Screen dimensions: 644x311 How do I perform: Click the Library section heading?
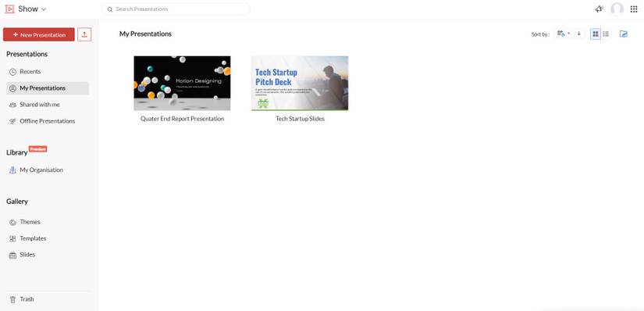pyautogui.click(x=17, y=152)
